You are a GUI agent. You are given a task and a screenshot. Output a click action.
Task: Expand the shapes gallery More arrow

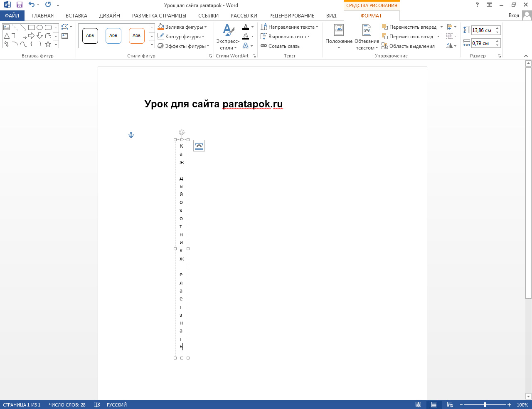(56, 44)
